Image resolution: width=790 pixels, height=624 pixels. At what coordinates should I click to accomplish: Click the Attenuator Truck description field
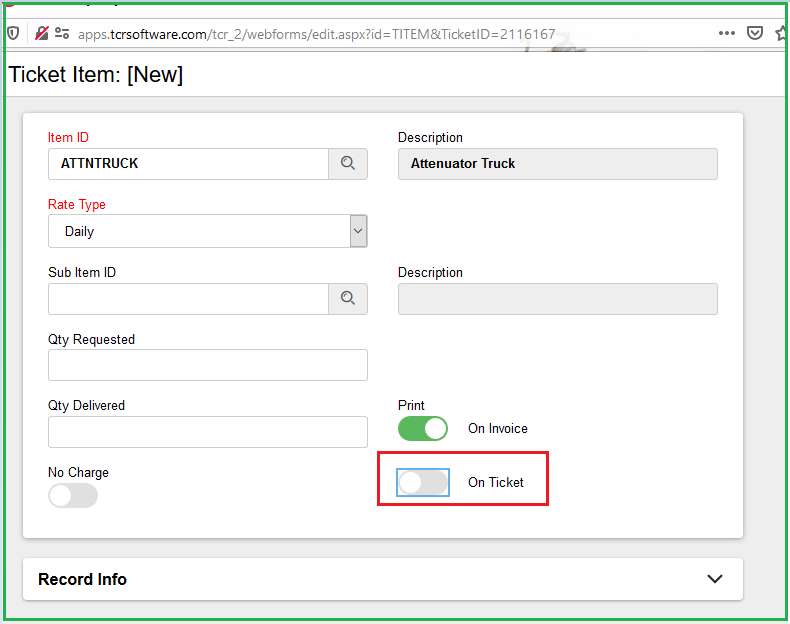pos(557,164)
